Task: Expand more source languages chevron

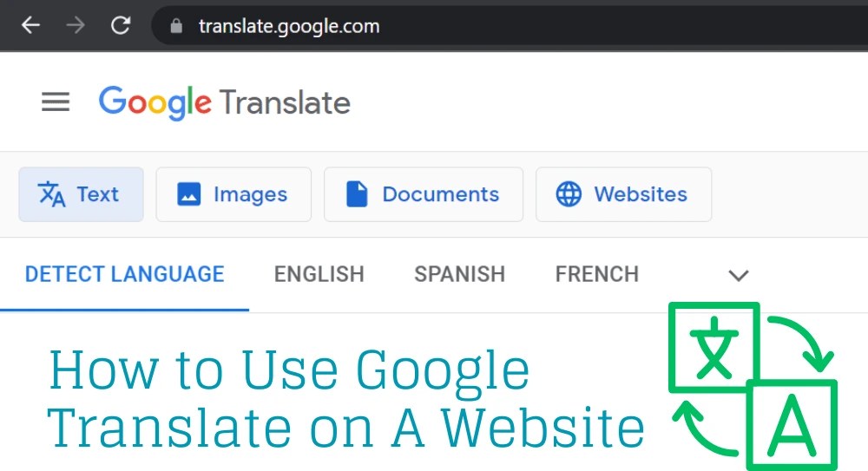Action: 739,275
